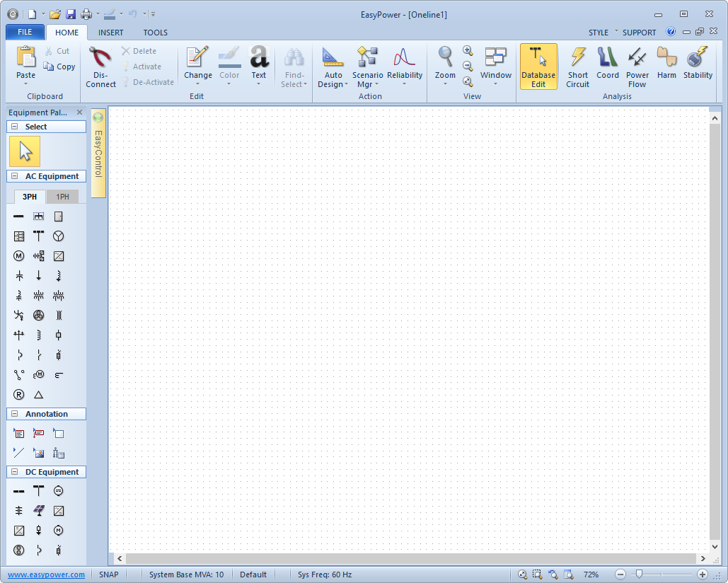Open the EasyControl side panel tab

tap(98, 152)
